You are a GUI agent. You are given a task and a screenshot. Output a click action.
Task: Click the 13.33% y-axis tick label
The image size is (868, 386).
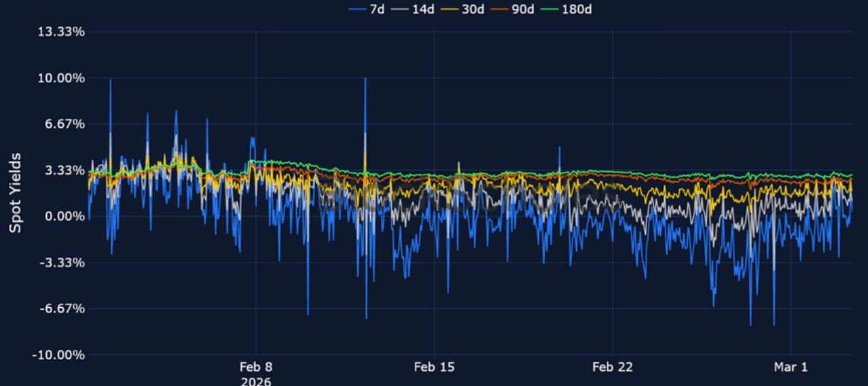pyautogui.click(x=60, y=32)
